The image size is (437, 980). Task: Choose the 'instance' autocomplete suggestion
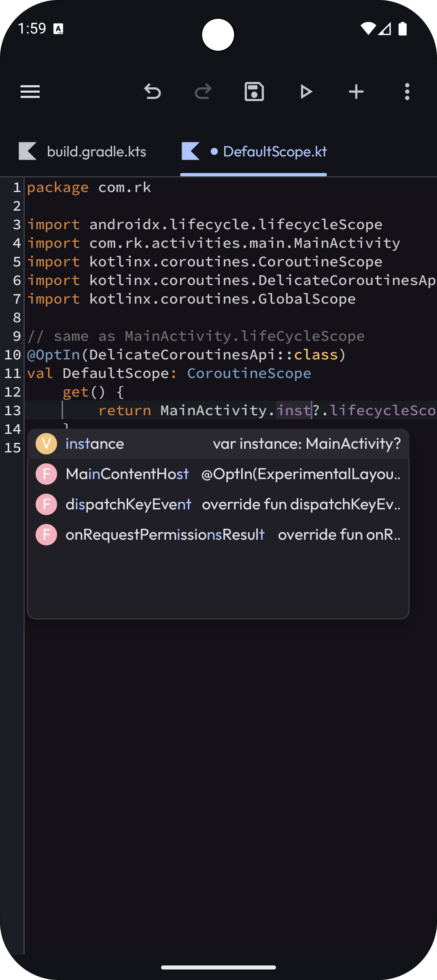click(x=218, y=444)
